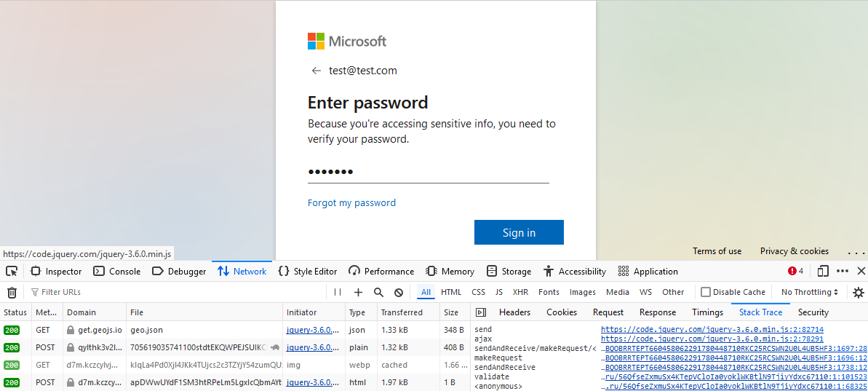Click the Forgot my password link
The image size is (868, 391).
coord(351,202)
